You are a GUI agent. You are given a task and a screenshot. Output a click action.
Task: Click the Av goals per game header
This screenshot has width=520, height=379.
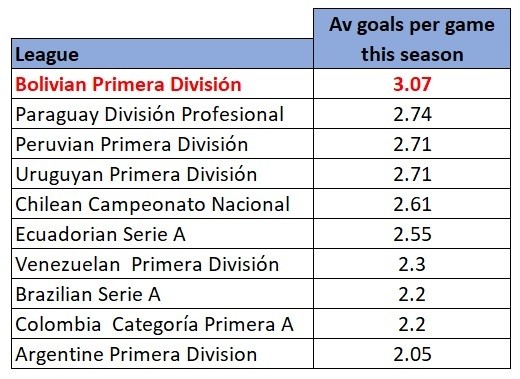pyautogui.click(x=412, y=39)
